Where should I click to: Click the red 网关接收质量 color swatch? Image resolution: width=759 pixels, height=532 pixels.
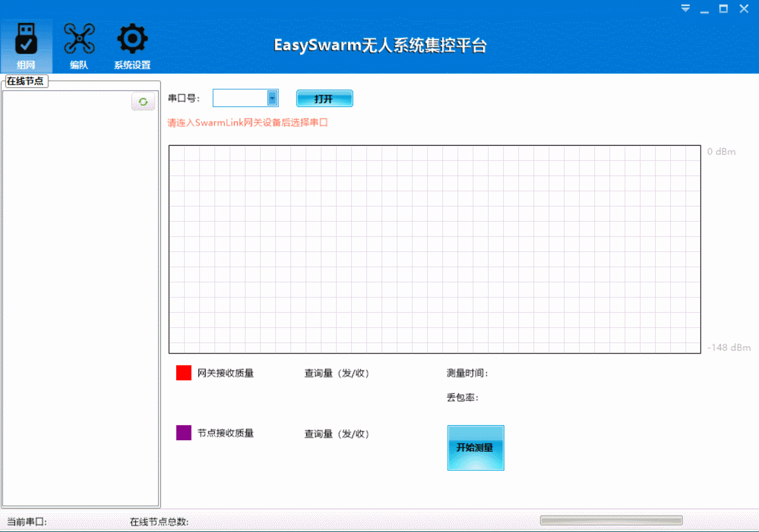tap(184, 373)
